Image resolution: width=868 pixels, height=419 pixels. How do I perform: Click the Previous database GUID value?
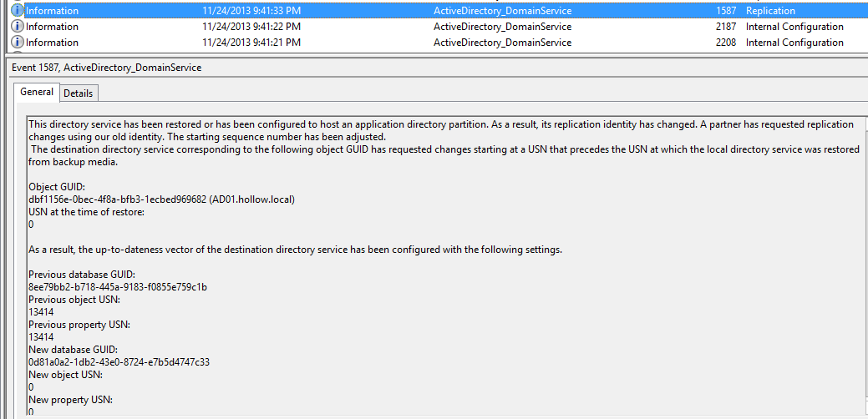[x=118, y=287]
